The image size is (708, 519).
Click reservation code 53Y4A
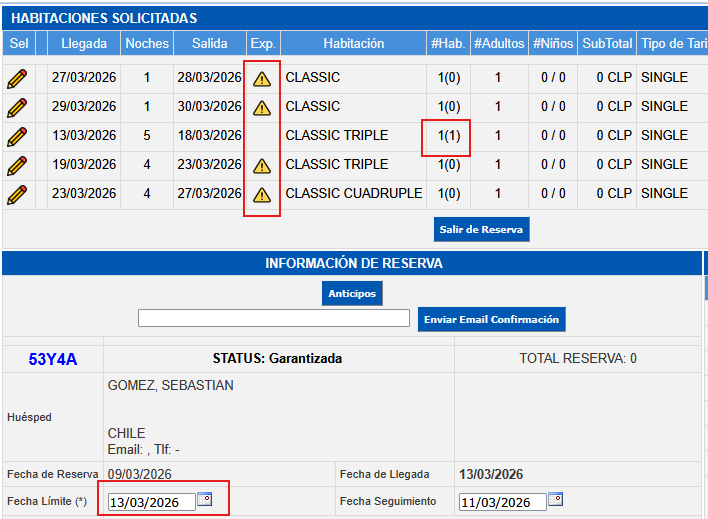click(53, 359)
